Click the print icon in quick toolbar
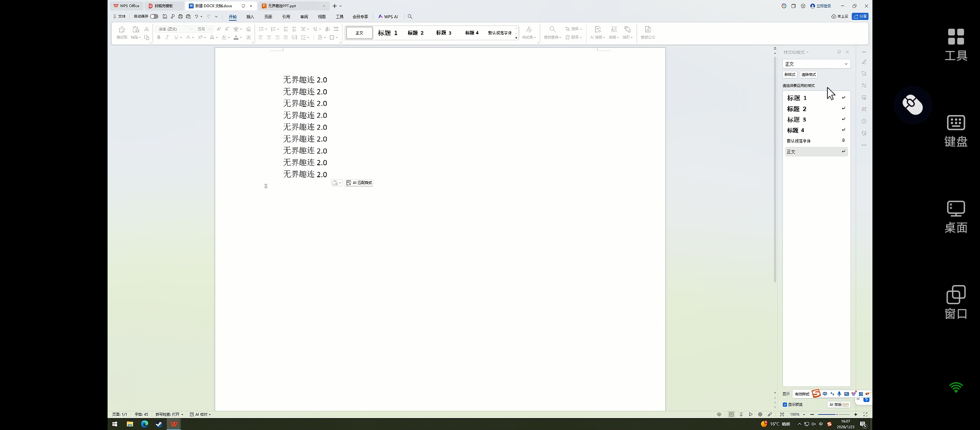Image resolution: width=980 pixels, height=430 pixels. 180,17
